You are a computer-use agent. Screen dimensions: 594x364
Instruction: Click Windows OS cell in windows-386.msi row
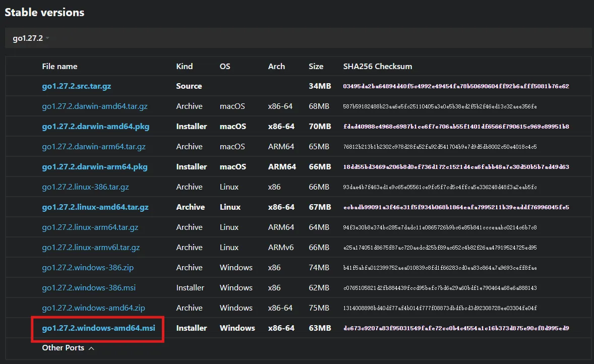236,288
